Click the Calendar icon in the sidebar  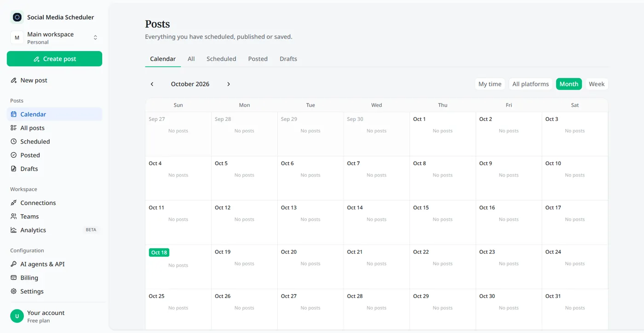tap(14, 115)
